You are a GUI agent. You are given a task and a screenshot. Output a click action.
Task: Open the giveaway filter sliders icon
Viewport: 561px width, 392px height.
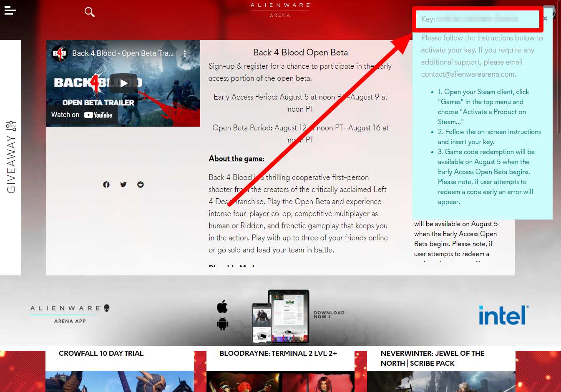[x=11, y=125]
